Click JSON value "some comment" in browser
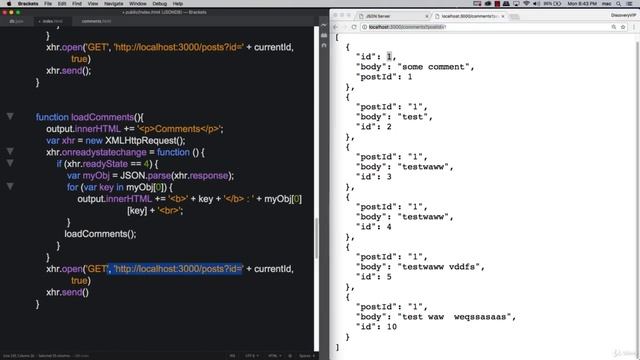The width and height of the screenshot is (640, 360). point(433,67)
